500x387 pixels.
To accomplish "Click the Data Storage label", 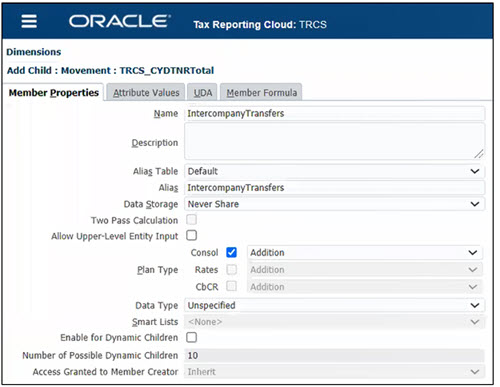I will click(151, 204).
